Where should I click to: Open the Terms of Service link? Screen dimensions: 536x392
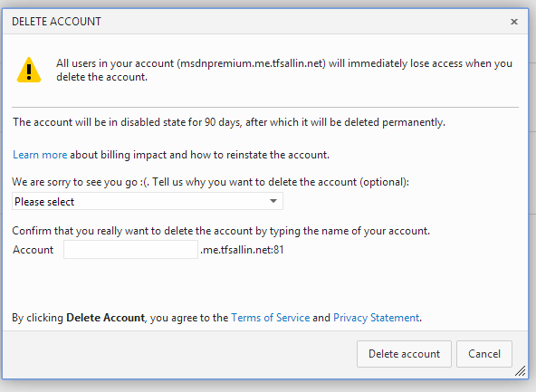tap(271, 318)
